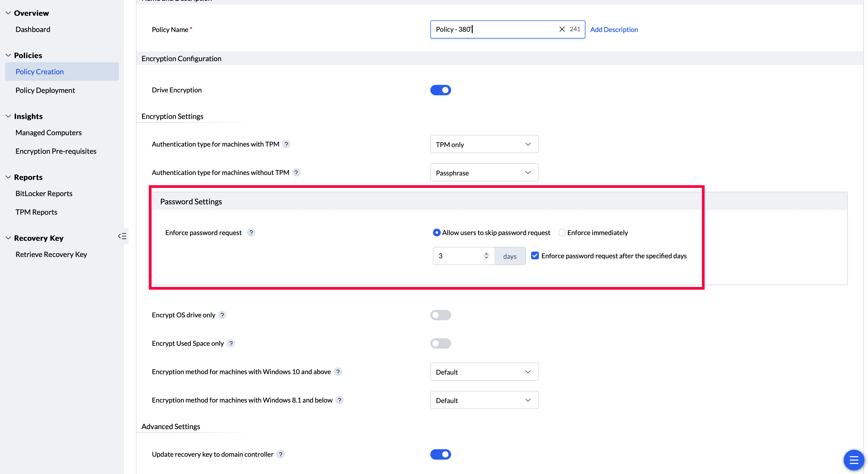Click help icon for Windows 10 encryption method

coord(338,372)
